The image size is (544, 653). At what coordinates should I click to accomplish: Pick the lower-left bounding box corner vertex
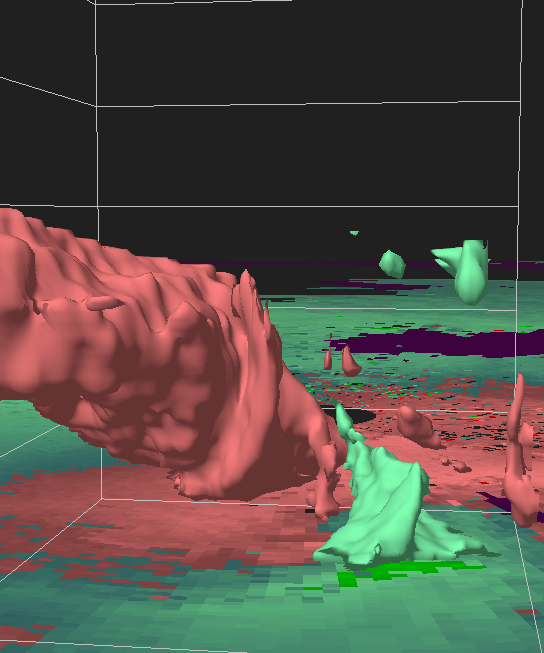click(x=102, y=498)
